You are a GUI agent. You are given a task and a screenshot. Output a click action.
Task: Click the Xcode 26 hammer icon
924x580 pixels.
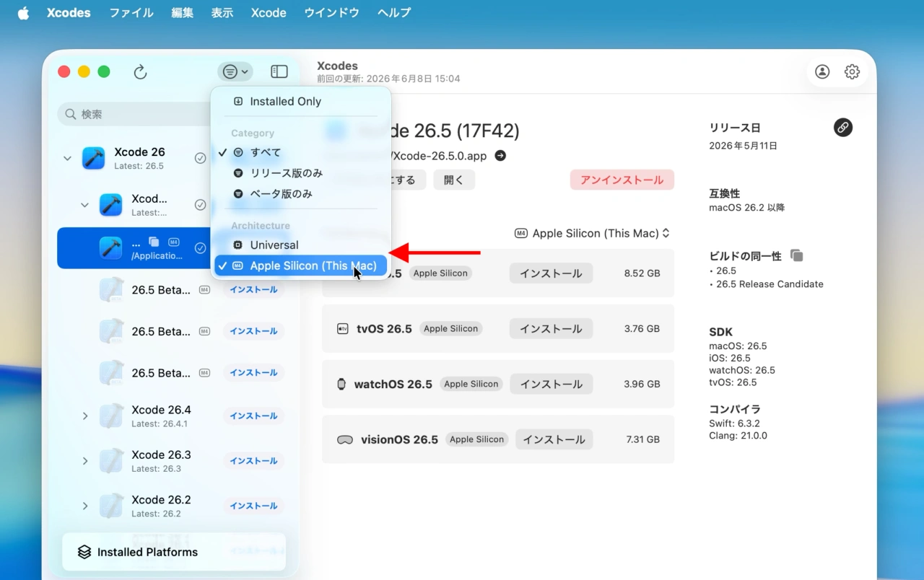[94, 158]
